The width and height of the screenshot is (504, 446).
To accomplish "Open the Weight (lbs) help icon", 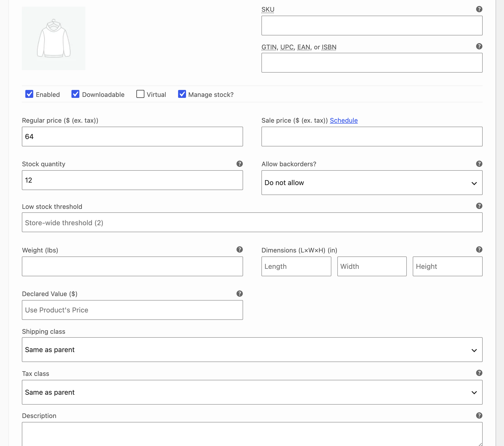I will point(239,250).
